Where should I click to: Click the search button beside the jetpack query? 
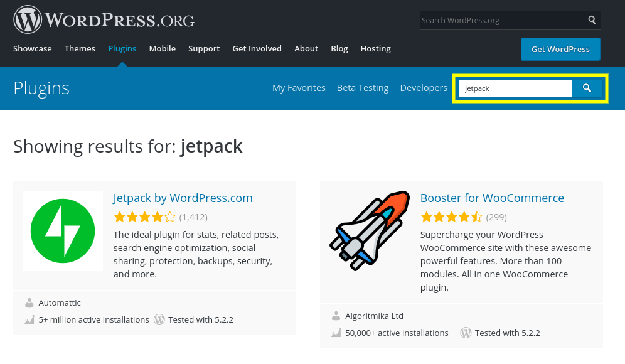click(x=587, y=88)
